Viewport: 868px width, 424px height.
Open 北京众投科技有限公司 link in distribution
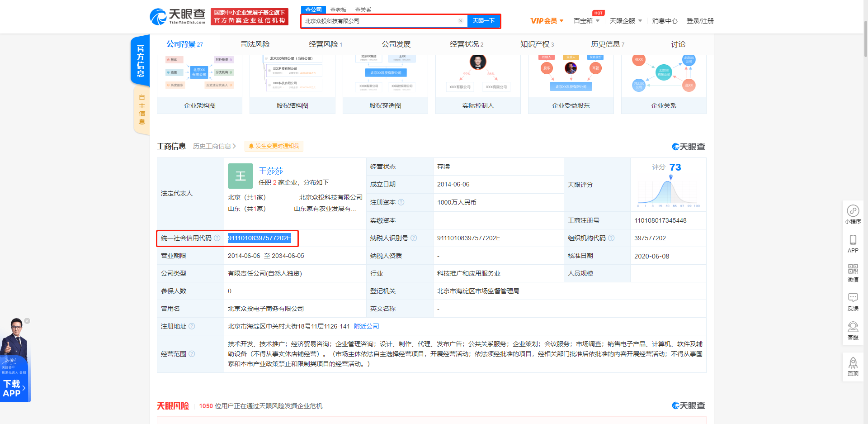click(x=331, y=197)
